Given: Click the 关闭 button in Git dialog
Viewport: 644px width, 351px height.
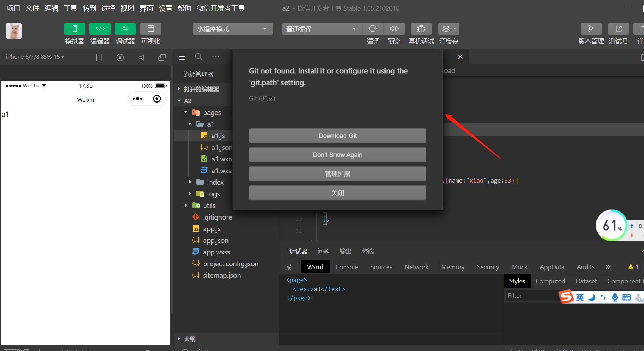Looking at the screenshot, I should (x=337, y=193).
